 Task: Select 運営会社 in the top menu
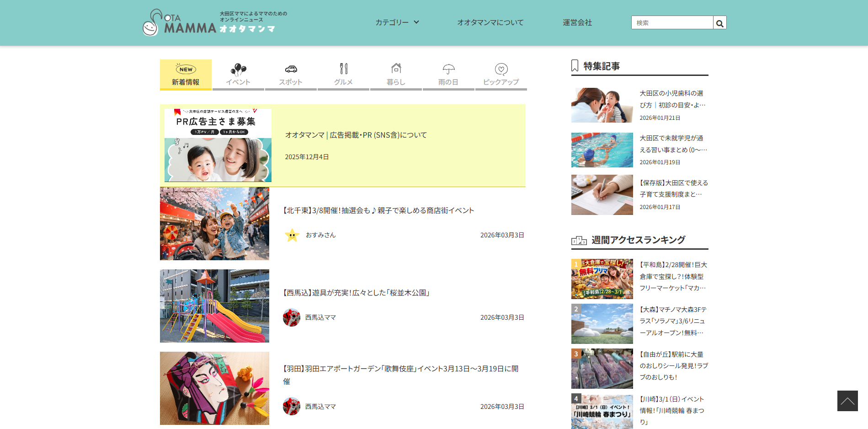point(577,22)
